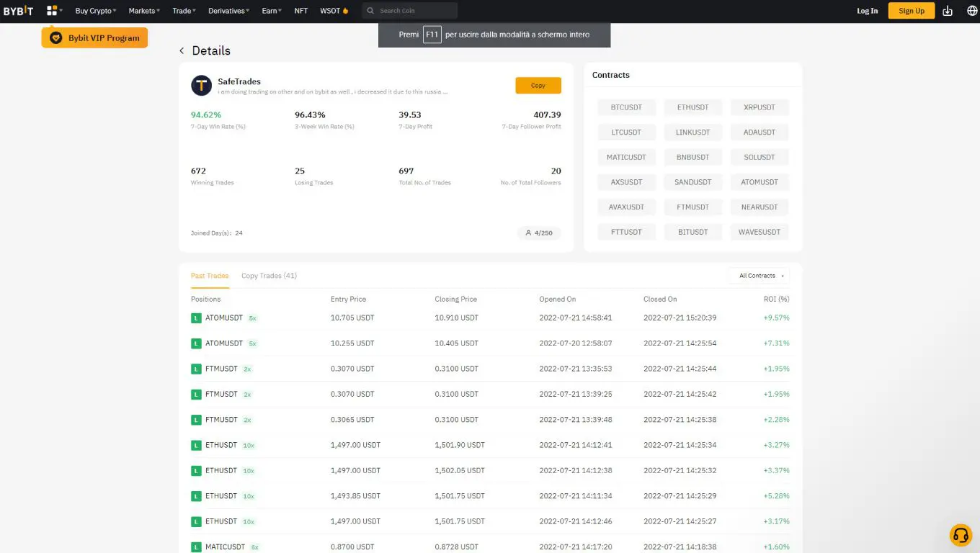Open the language globe icon
980x553 pixels.
pos(971,11)
